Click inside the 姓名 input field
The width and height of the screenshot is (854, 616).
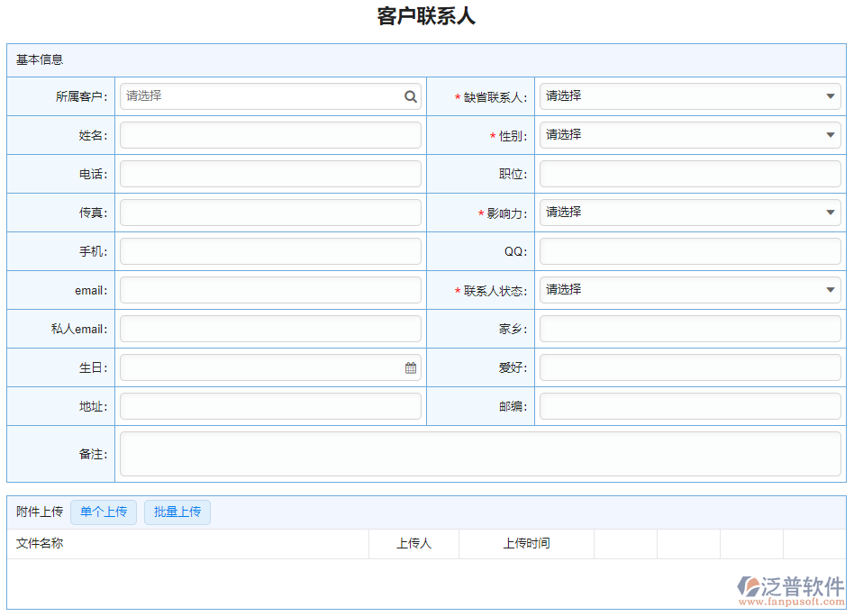[270, 134]
